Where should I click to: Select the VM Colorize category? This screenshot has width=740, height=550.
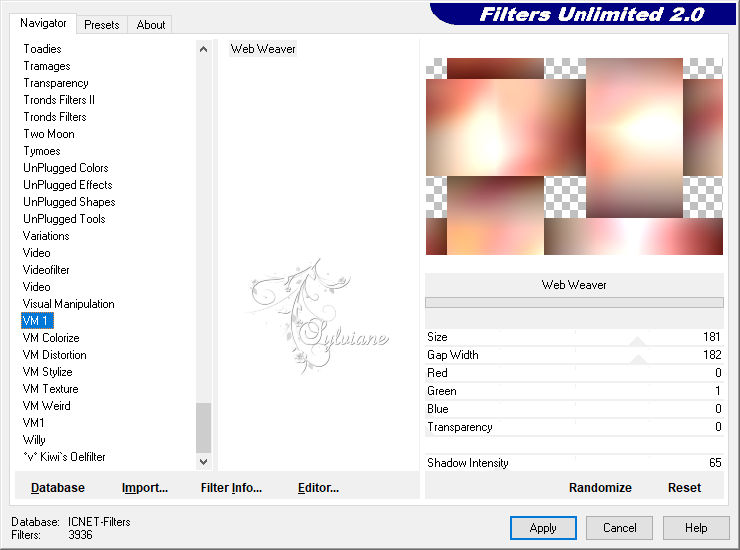[x=51, y=338]
